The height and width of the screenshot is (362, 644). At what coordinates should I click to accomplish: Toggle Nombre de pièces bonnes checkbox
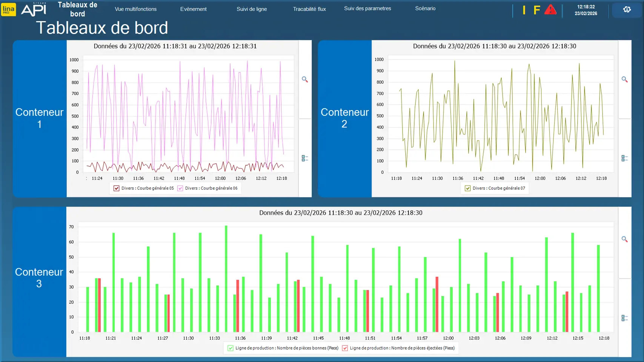click(231, 348)
